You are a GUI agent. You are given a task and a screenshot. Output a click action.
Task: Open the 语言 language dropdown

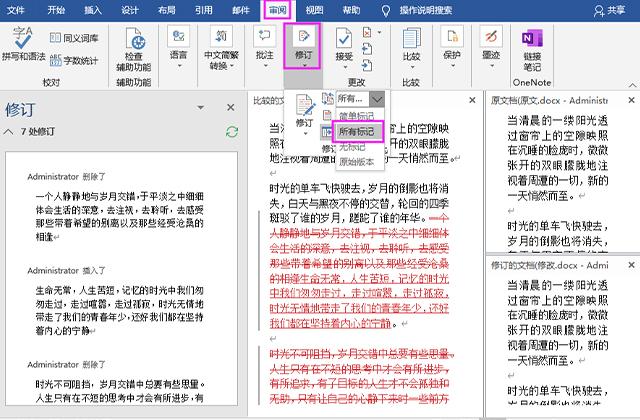pyautogui.click(x=178, y=47)
